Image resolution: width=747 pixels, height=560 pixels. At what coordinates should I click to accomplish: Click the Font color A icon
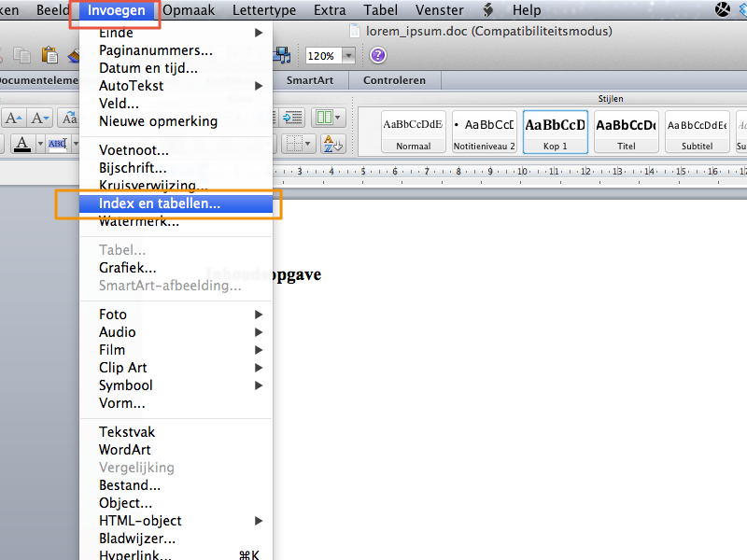click(21, 144)
